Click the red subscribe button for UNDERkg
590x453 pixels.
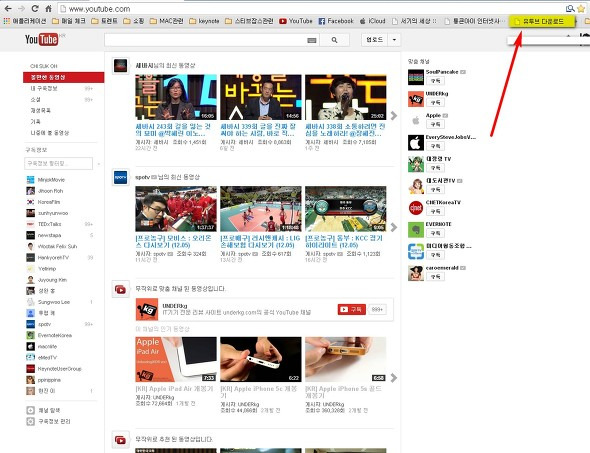click(x=351, y=309)
